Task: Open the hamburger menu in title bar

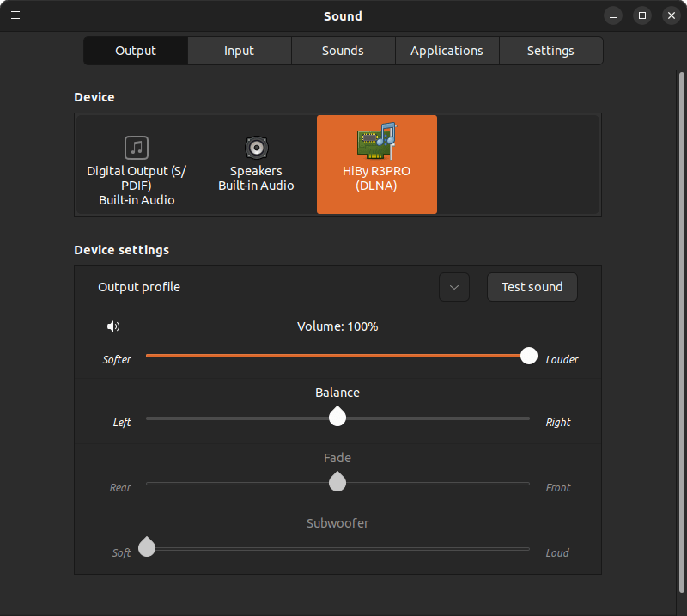Action: (x=15, y=15)
